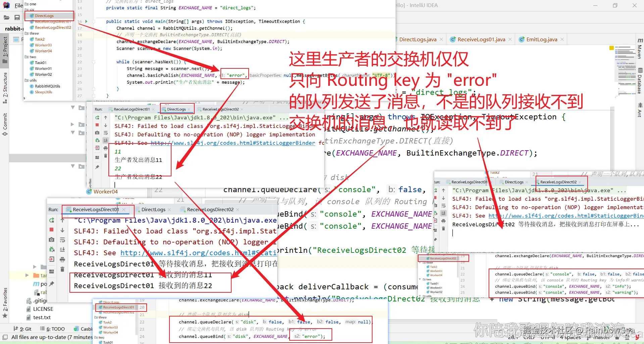Screen dimensions: 644x344
Task: Collapse 'two' folder in bottom-right mini tree
Action: 419,279
